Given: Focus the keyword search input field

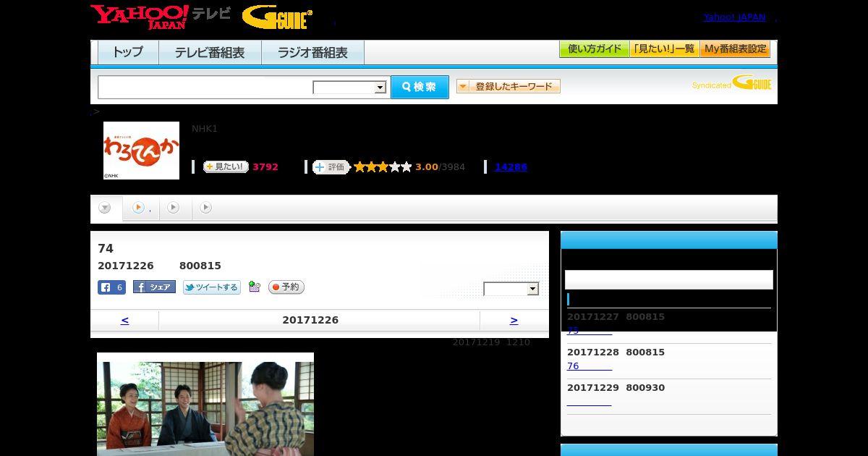Looking at the screenshot, I should click(205, 87).
